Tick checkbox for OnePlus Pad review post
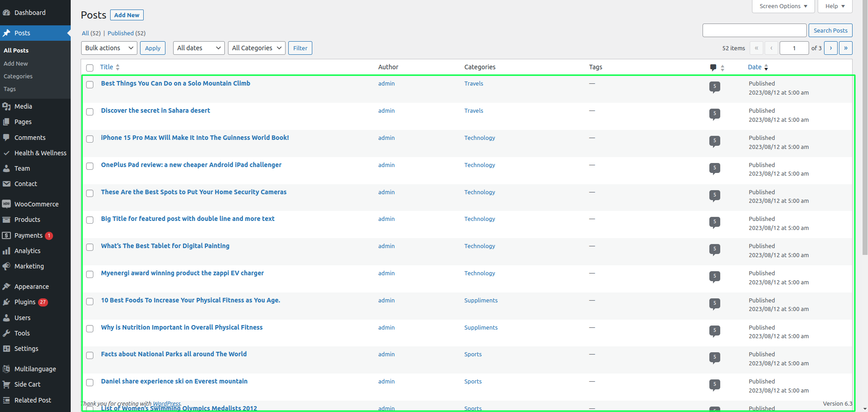 pos(90,166)
